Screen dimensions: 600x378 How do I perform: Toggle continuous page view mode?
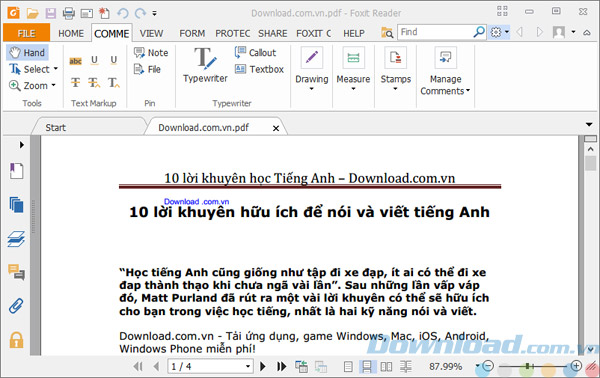[x=367, y=367]
